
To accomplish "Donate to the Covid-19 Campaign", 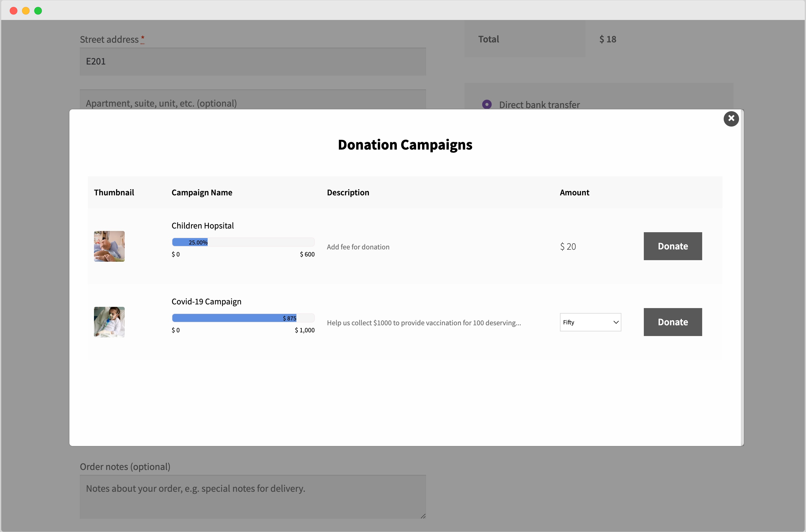I will click(x=672, y=322).
